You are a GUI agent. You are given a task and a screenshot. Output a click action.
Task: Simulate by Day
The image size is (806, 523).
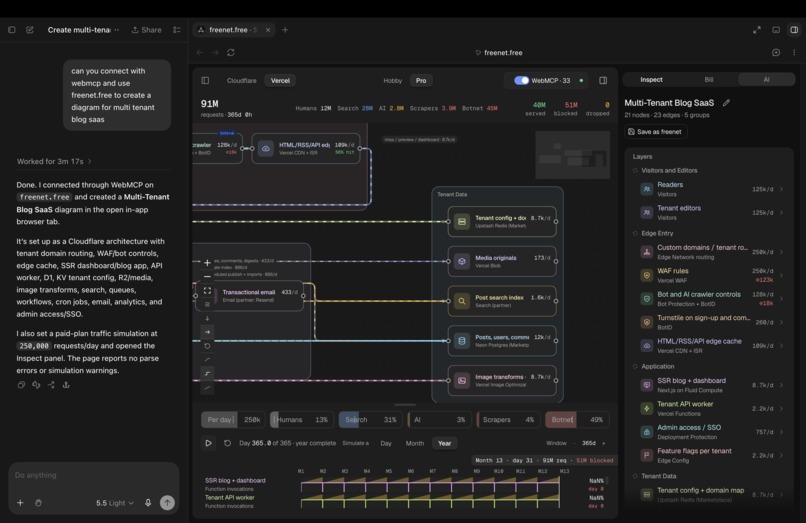click(x=386, y=443)
